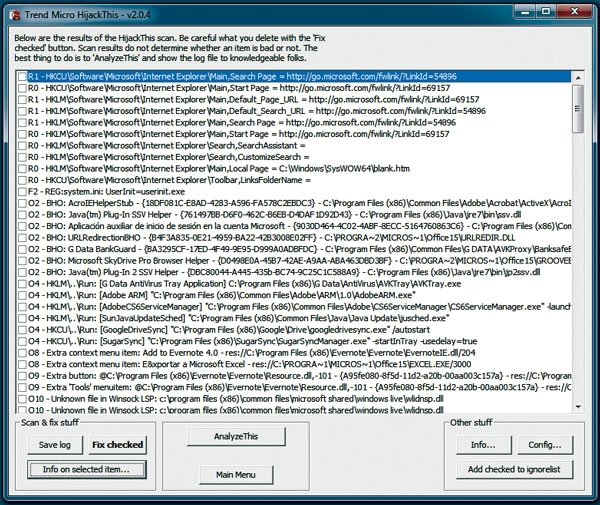Select the R0 HKLM Local Page blank.htm row
600x505 pixels.
[x=295, y=169]
